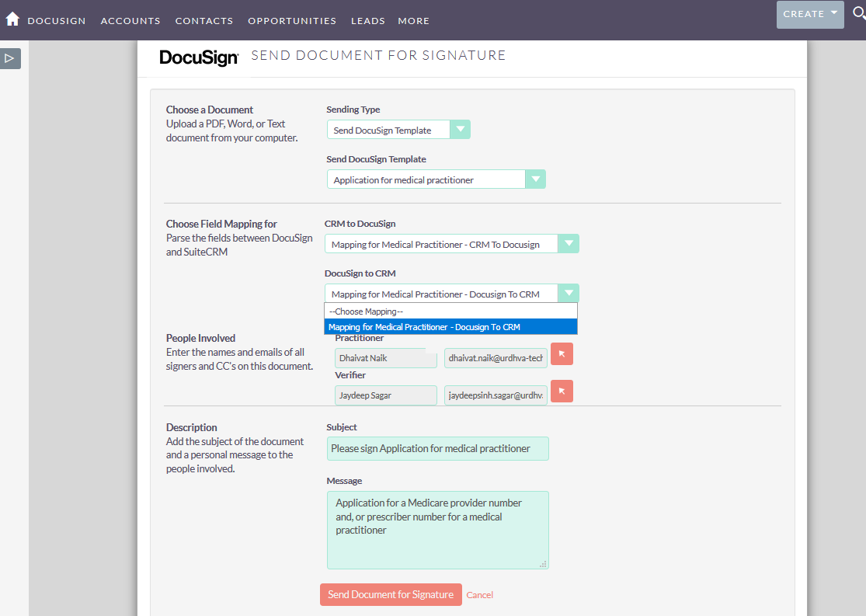Viewport: 866px width, 616px height.
Task: Open the DOCUSIGN menu item
Action: click(x=57, y=21)
